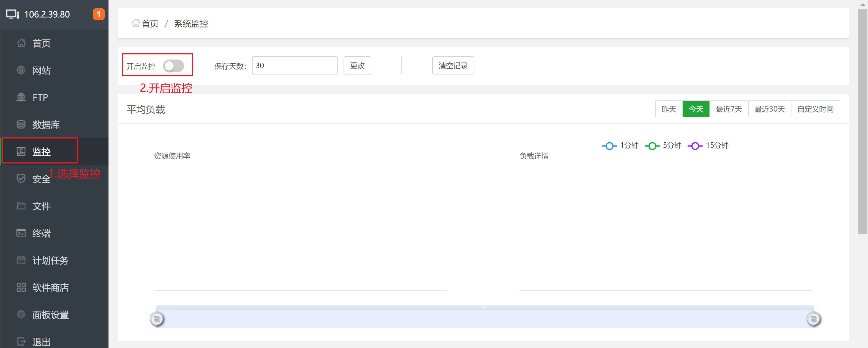Open the 自定义时间 custom time picker
The image size is (868, 348).
pos(815,109)
